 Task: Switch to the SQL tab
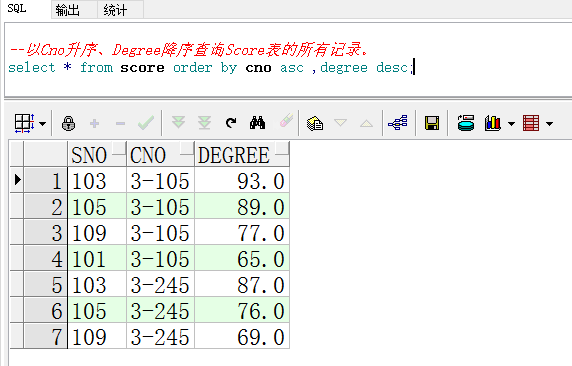pos(17,9)
